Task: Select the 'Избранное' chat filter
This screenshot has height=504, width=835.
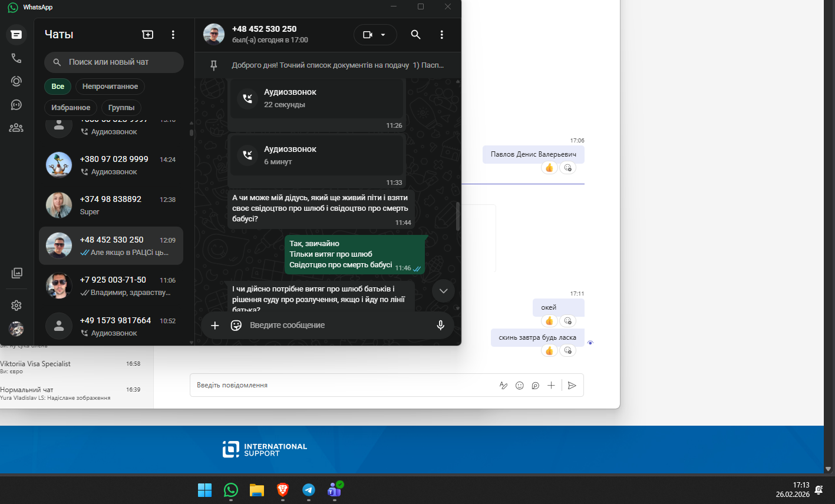Action: (x=71, y=108)
